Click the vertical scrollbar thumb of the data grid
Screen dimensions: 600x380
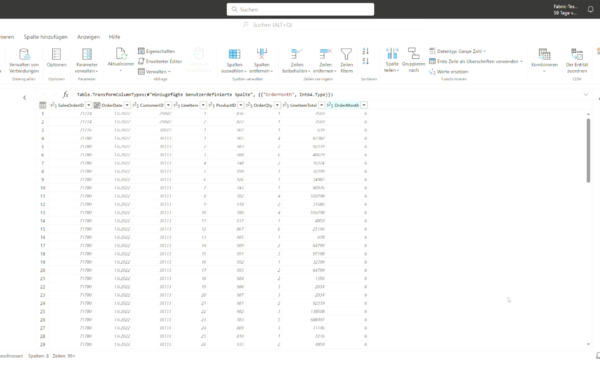(588, 150)
